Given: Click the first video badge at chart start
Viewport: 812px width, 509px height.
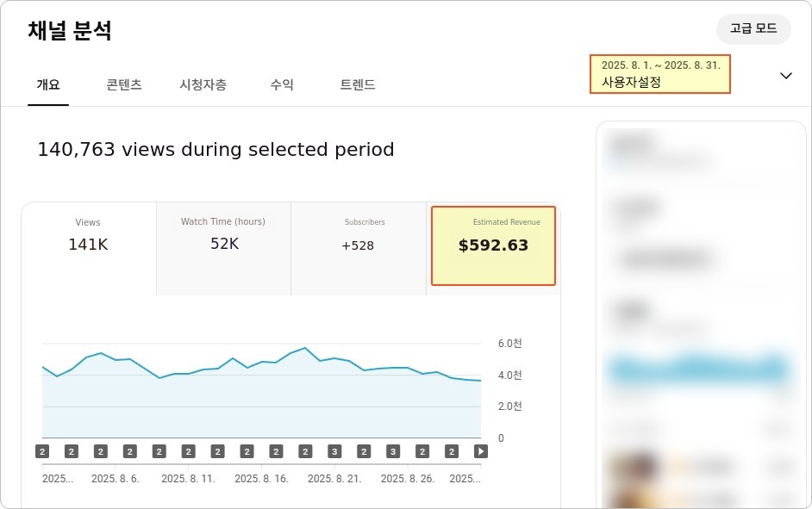Looking at the screenshot, I should click(42, 451).
